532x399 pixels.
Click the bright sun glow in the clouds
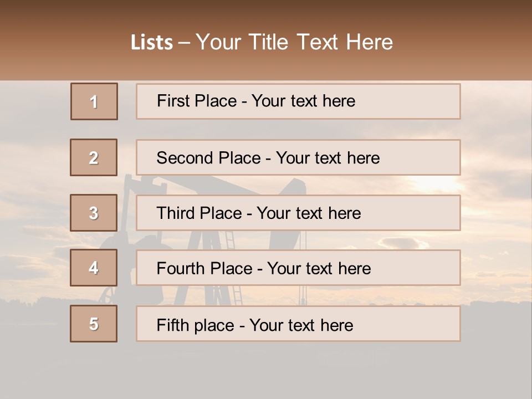[438, 184]
